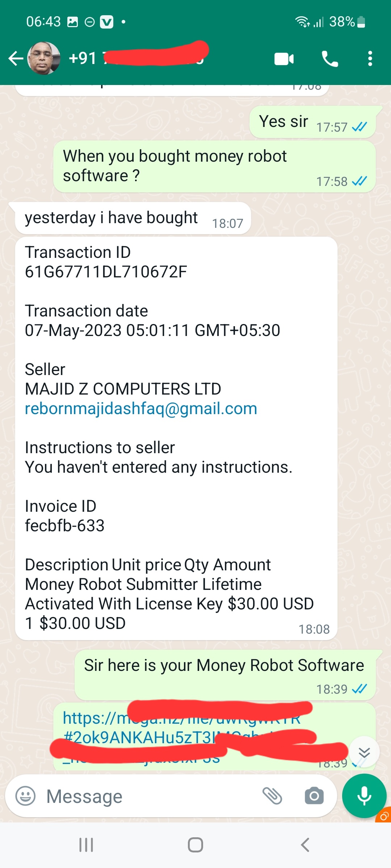The image size is (391, 868).
Task: Select the "Yes sir" message bubble
Action: 312,122
